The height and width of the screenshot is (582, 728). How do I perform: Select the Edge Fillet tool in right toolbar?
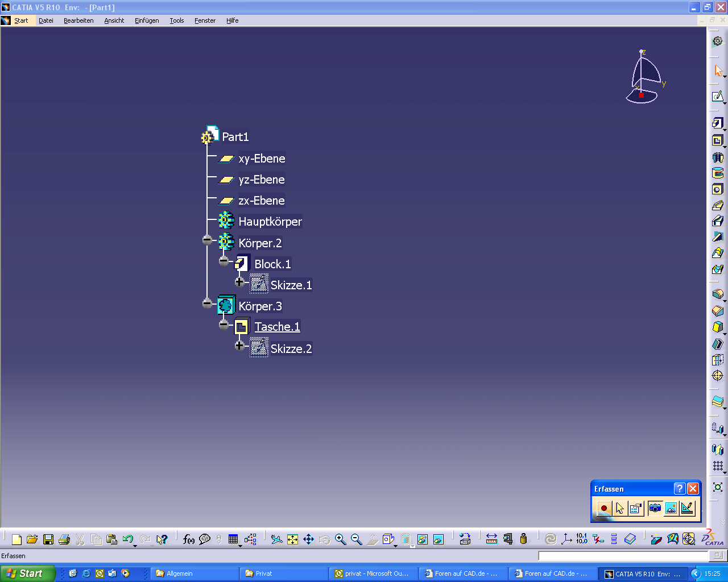[718, 294]
